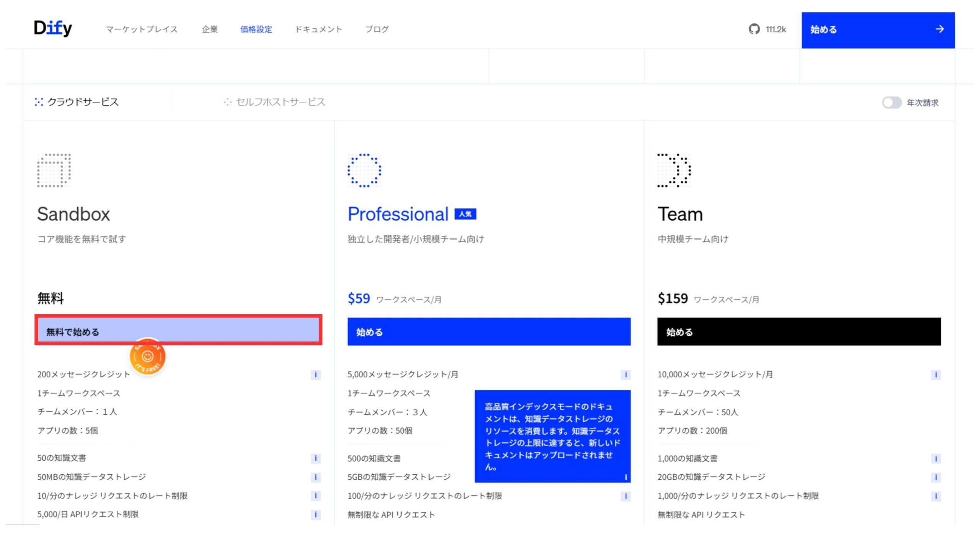This screenshot has width=980, height=547.
Task: Click 独立した開発者/小規模チーム向け description
Action: (x=416, y=239)
